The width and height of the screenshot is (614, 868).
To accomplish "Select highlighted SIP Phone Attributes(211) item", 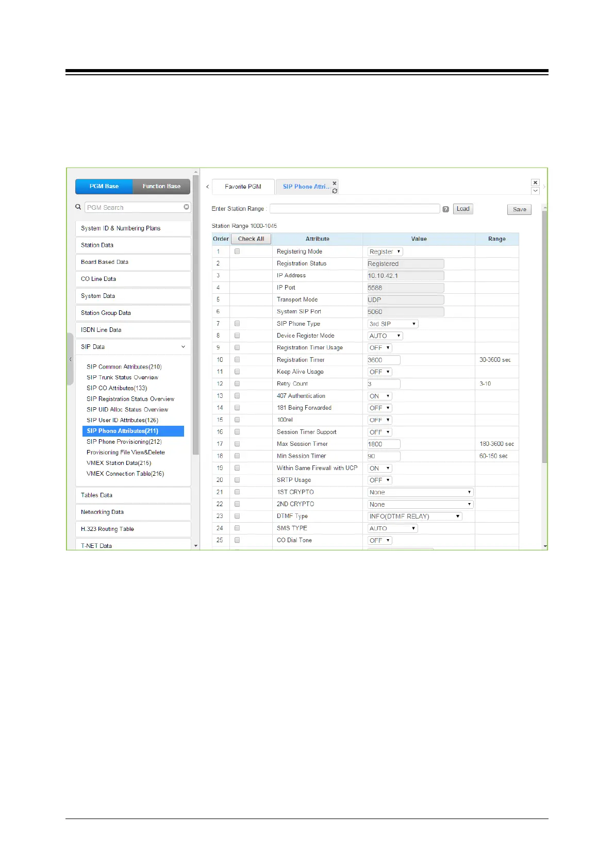I will 133,431.
